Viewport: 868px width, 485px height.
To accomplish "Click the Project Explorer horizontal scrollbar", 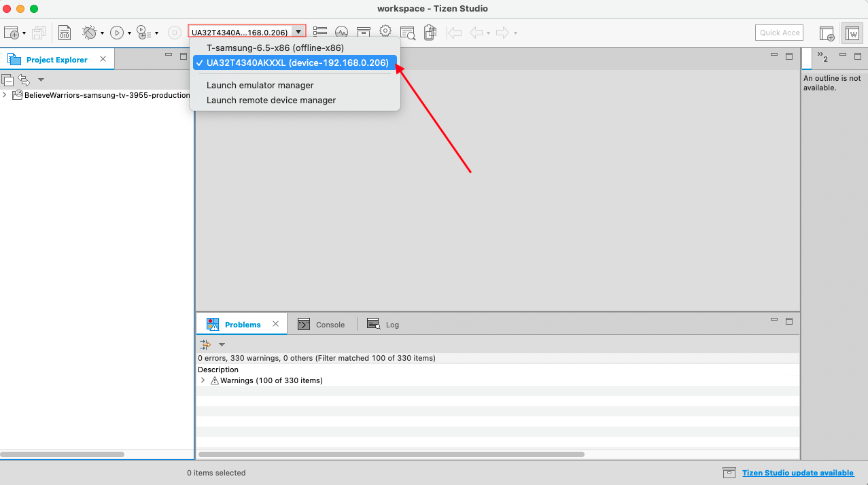I will tap(63, 454).
